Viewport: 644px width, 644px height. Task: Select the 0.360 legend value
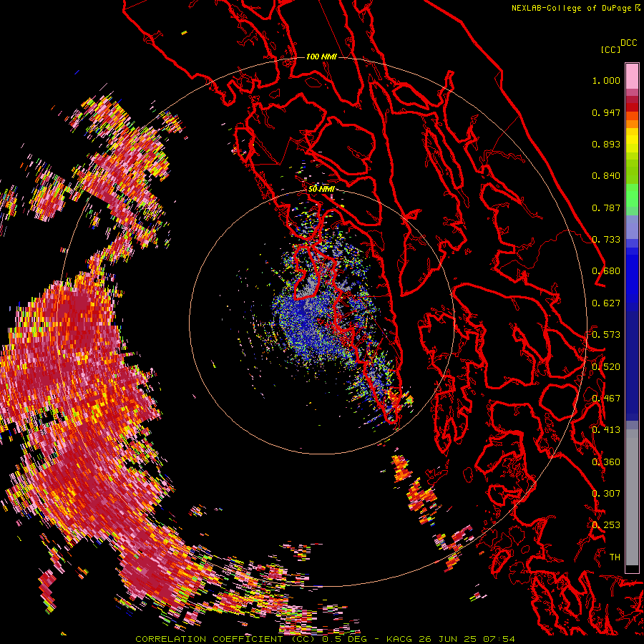pos(606,462)
